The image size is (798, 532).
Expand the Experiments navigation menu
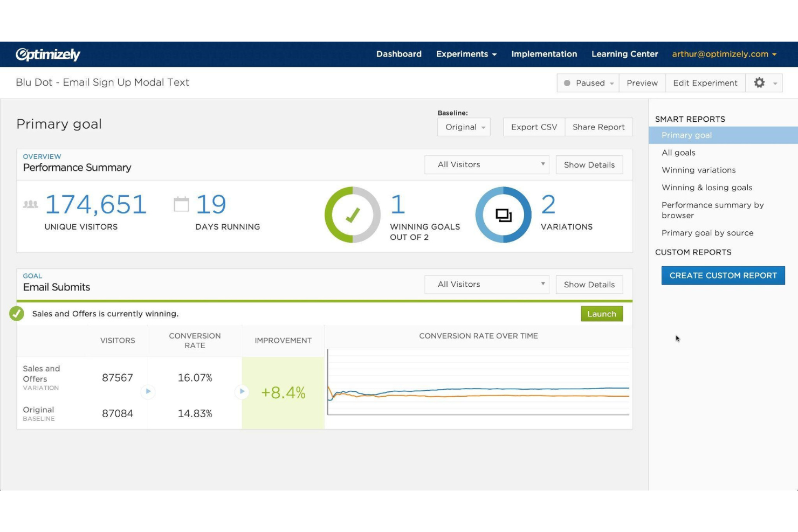click(466, 54)
